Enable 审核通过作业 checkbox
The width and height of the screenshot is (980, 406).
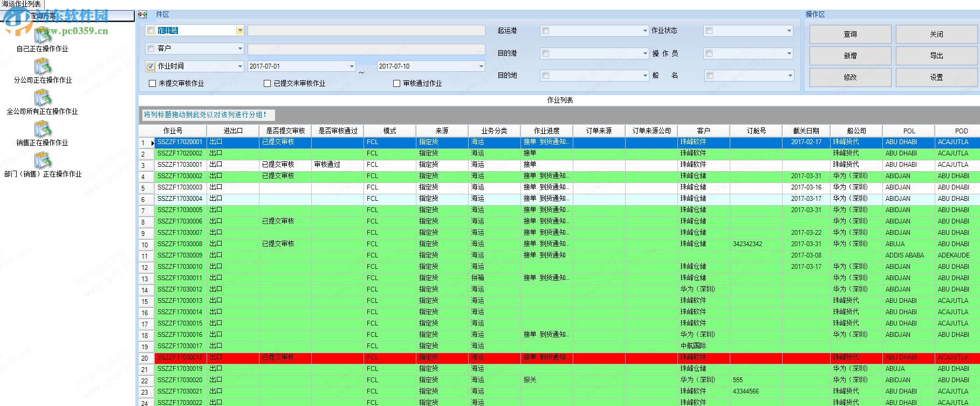pos(396,84)
